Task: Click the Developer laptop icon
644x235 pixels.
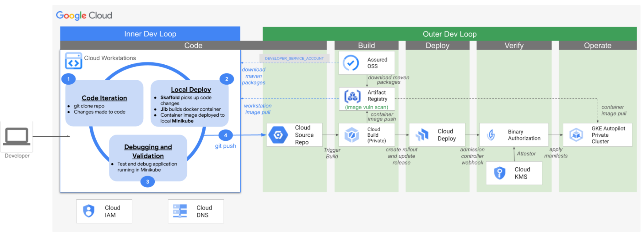Action: 17,136
